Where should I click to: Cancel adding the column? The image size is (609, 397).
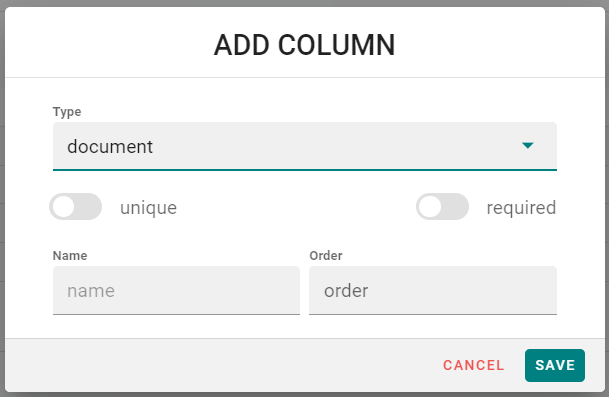tap(473, 365)
